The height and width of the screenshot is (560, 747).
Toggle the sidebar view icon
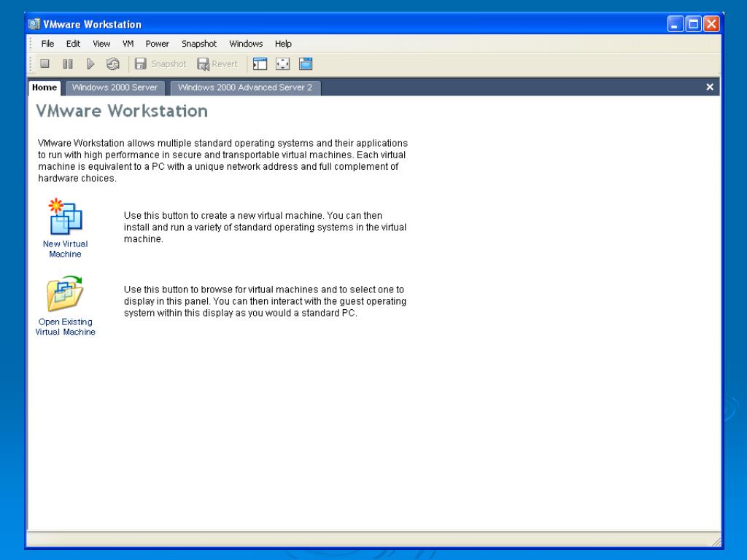(x=260, y=64)
